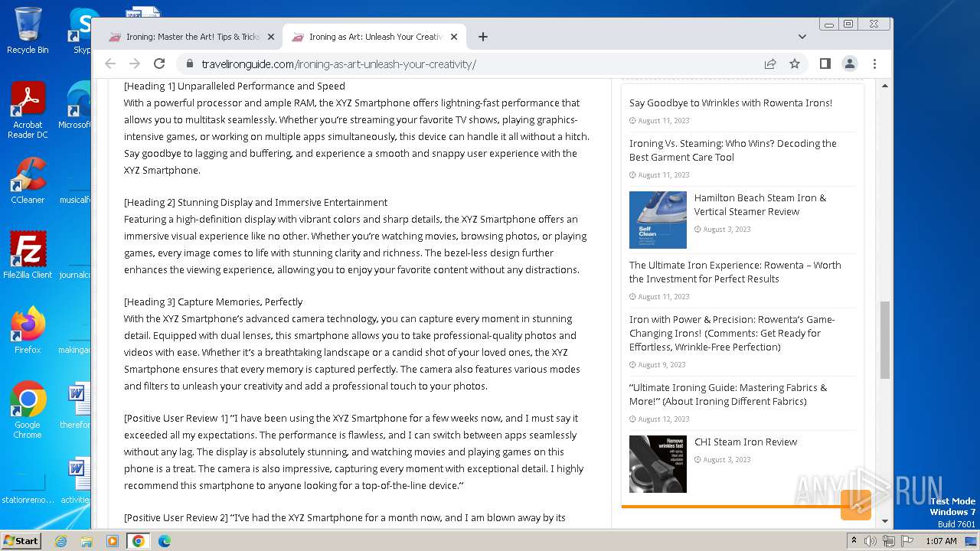
Task: Open Internet Explorer in taskbar
Action: tap(61, 541)
